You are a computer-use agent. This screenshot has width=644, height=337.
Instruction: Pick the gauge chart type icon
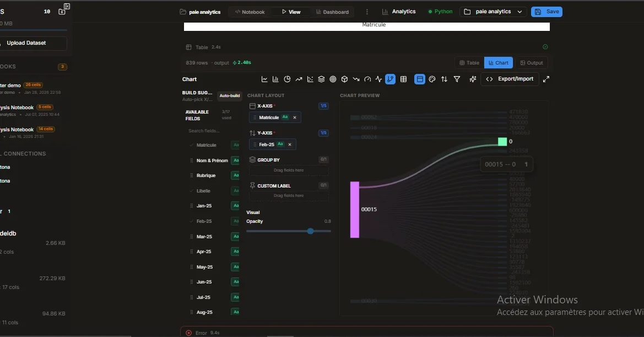pyautogui.click(x=367, y=79)
